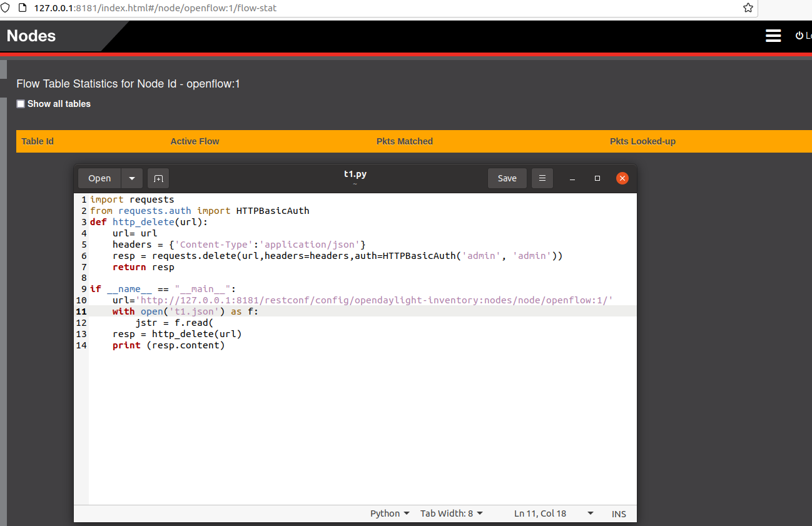Click the url= url line 4
Screen dimensions: 812x526
point(134,233)
